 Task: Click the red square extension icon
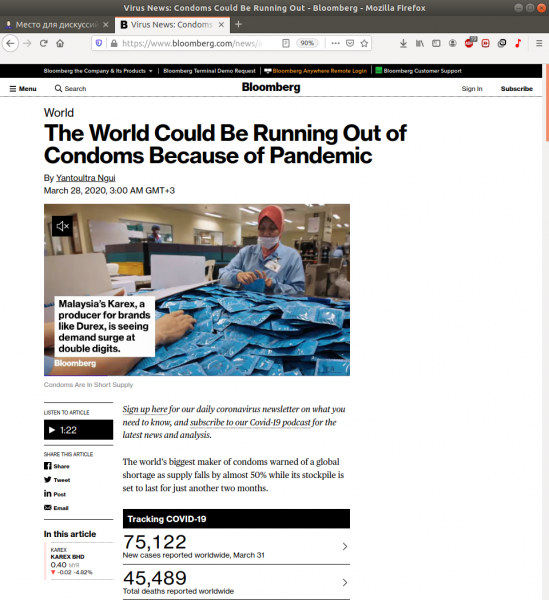[x=485, y=43]
